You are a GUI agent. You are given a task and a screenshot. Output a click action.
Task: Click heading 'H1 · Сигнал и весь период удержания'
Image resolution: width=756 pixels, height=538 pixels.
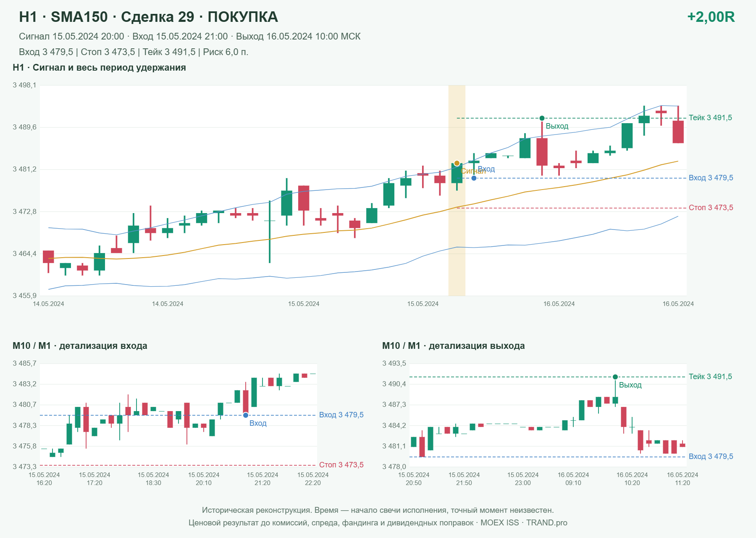pos(99,68)
